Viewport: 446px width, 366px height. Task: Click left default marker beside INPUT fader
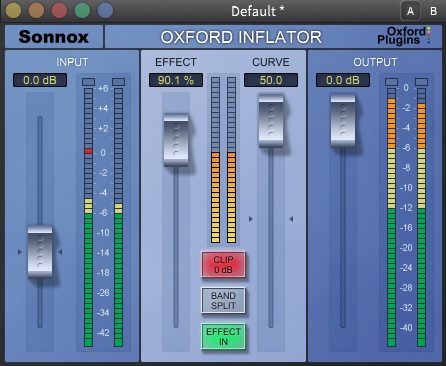(20, 252)
